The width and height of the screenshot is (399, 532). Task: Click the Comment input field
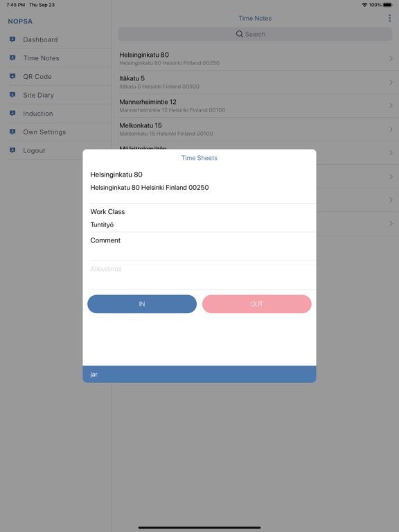pos(203,247)
